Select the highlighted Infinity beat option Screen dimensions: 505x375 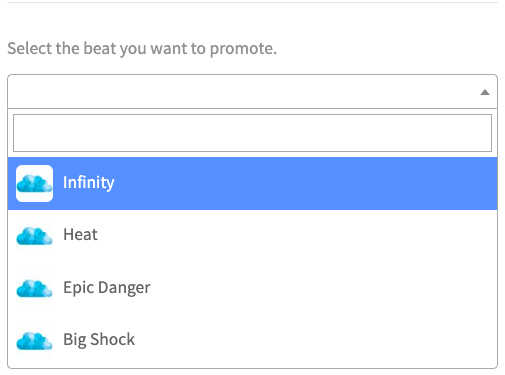252,183
